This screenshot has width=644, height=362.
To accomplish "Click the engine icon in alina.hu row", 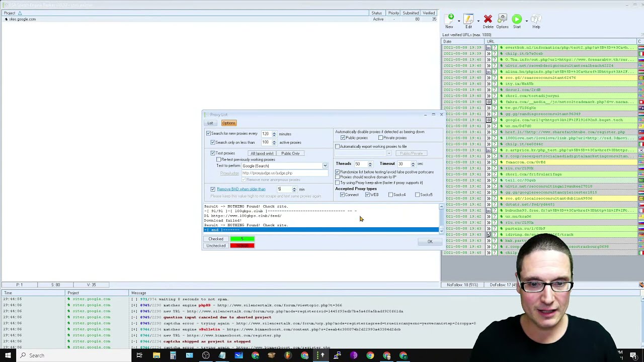I will (488, 71).
